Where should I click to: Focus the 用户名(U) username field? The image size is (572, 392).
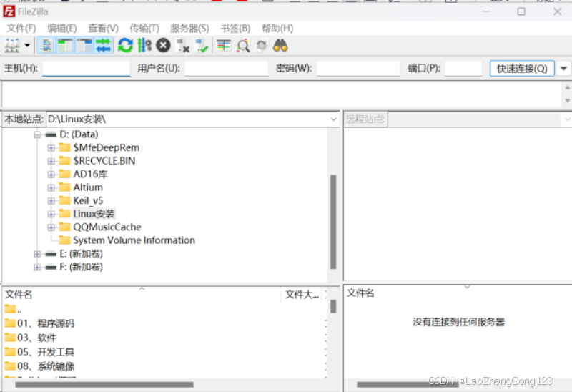tap(226, 68)
